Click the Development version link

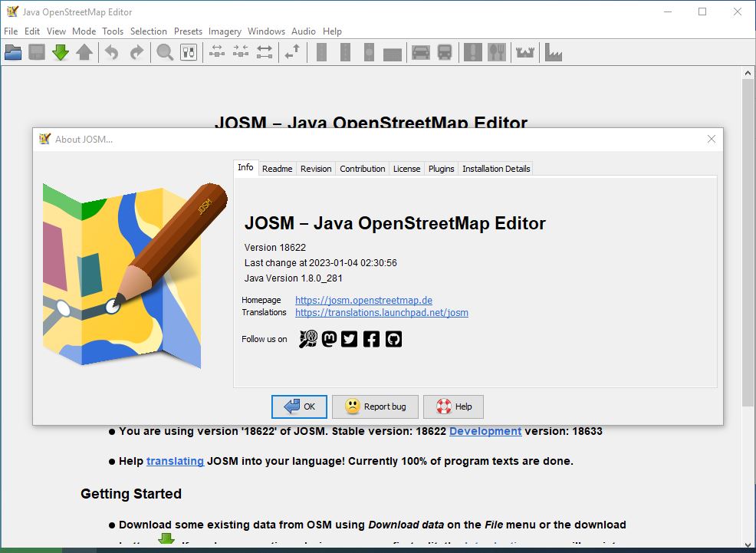(485, 431)
